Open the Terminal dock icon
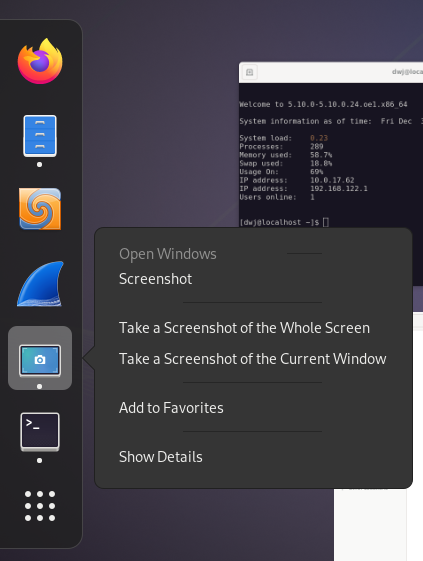The height and width of the screenshot is (561, 423). coord(40,432)
